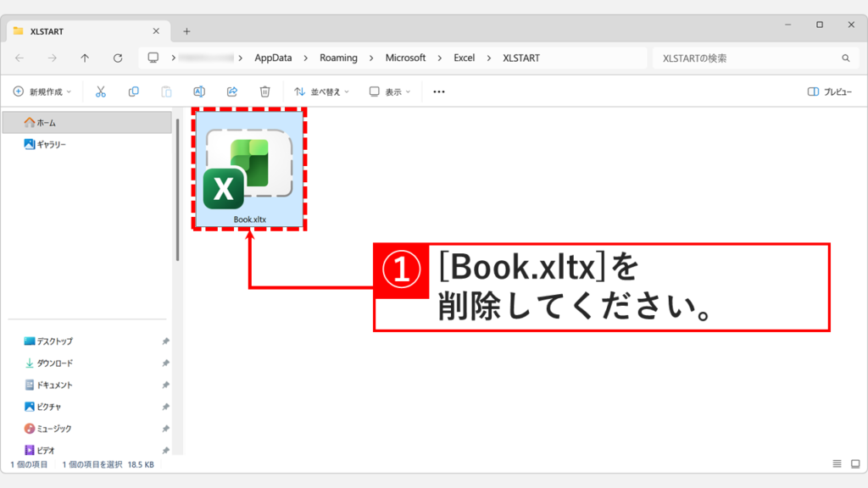Expand the 新規作成 new item menu
868x488 pixels.
tap(46, 91)
